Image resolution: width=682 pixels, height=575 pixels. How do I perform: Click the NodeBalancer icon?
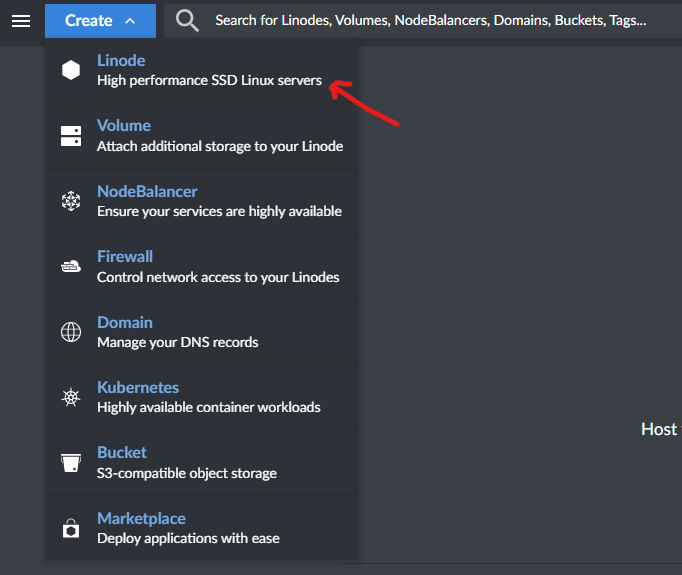tap(71, 201)
